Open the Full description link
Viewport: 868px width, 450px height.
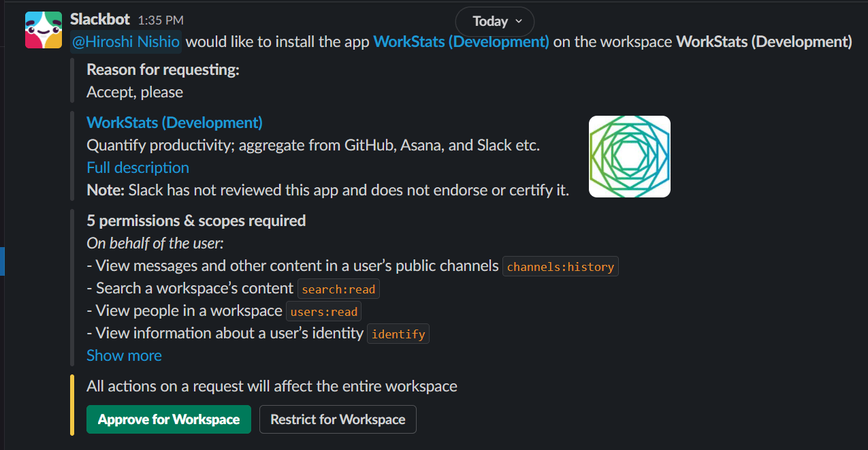click(138, 167)
